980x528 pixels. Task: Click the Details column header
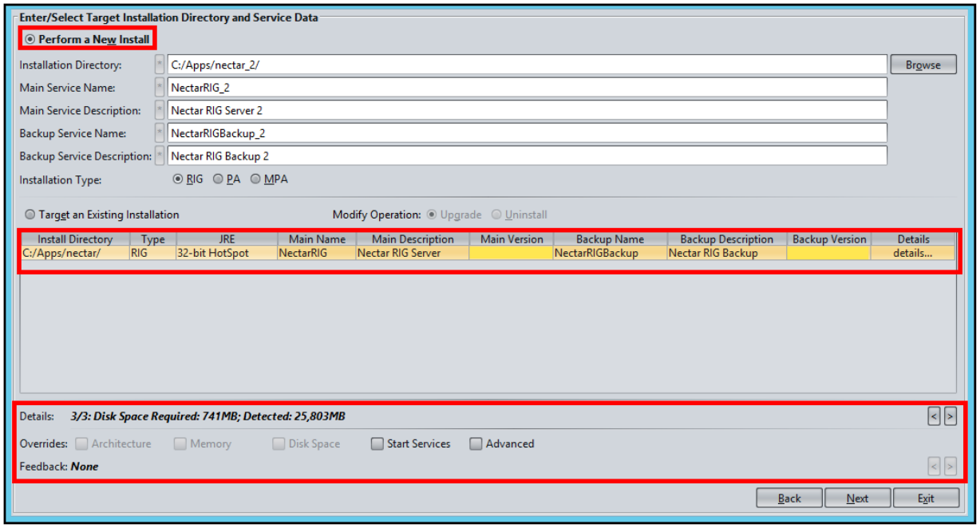(914, 239)
